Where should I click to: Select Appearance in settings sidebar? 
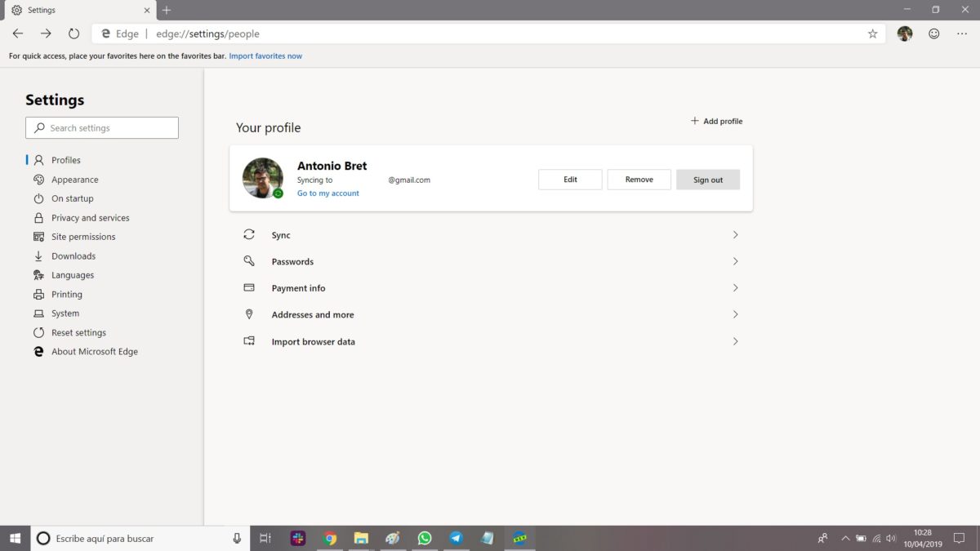(74, 180)
